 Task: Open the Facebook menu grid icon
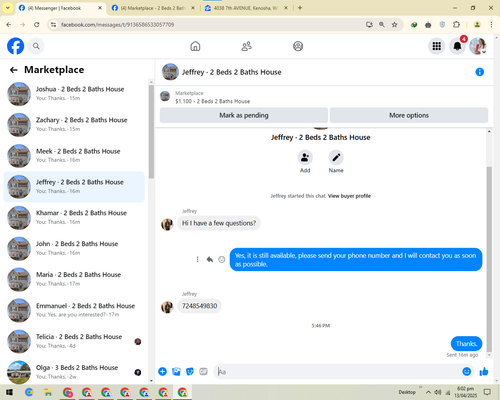click(x=437, y=46)
